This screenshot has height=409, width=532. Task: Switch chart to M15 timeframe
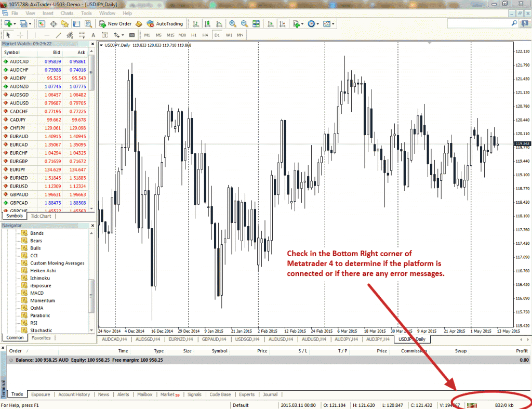point(170,35)
